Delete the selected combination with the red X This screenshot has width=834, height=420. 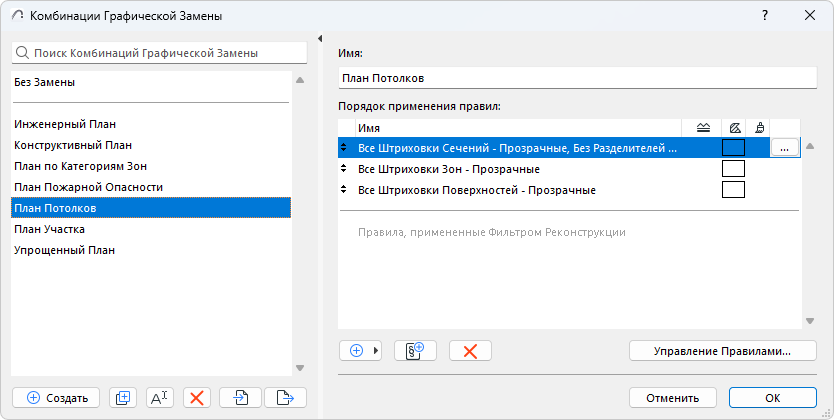(197, 397)
